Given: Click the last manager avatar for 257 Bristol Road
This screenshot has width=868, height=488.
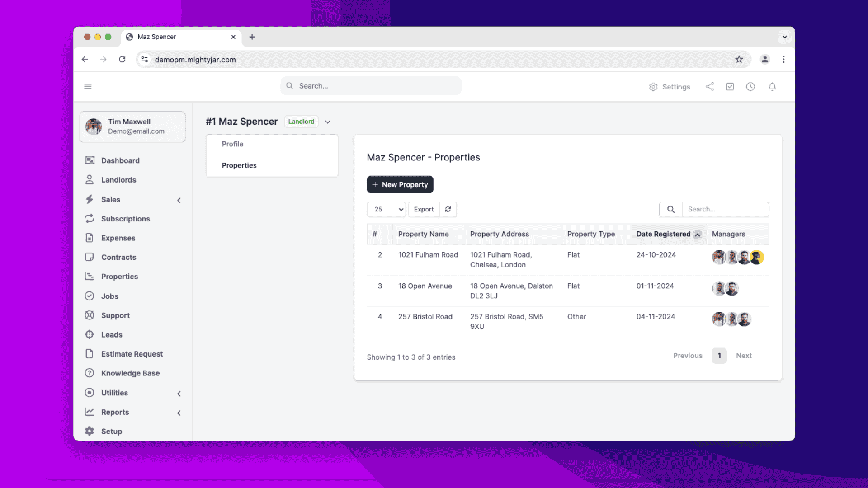Looking at the screenshot, I should (745, 319).
